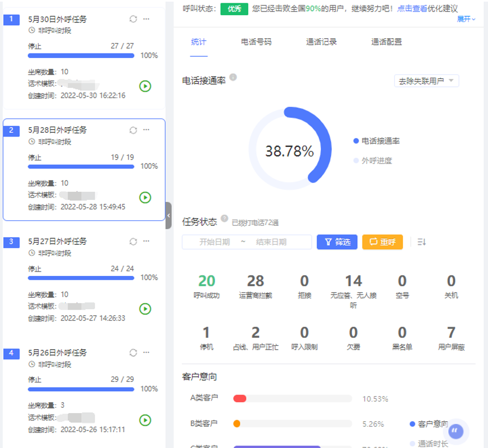Toggle 外呼进度 legend item
Image resolution: width=488 pixels, height=448 pixels.
[373, 161]
